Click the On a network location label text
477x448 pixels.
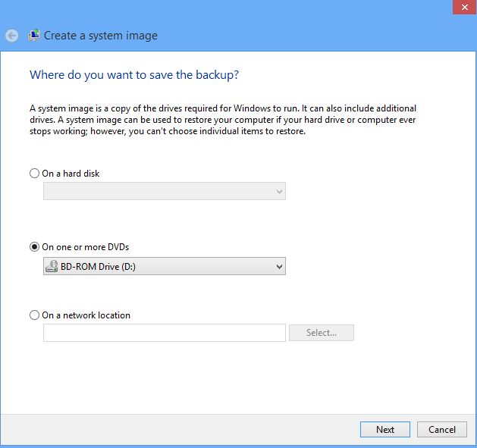click(86, 315)
